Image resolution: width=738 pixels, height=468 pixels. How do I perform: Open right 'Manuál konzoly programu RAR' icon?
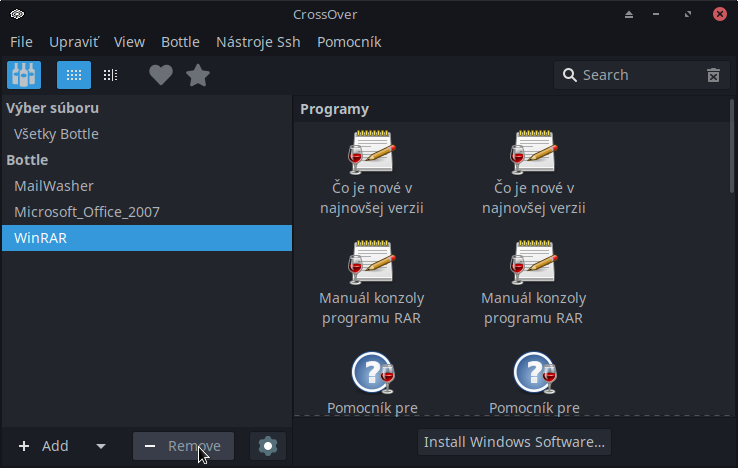coord(534,283)
